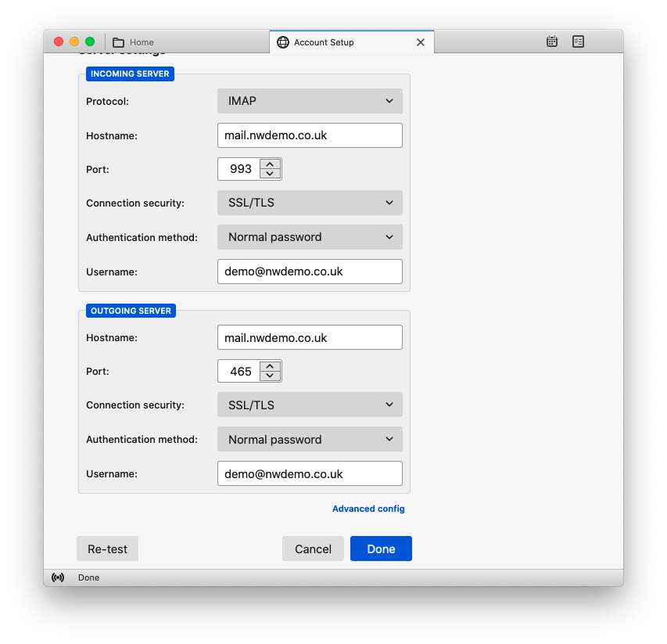Click the OUTGOING SERVER section label
Screen dimensions: 667x644
tap(131, 311)
